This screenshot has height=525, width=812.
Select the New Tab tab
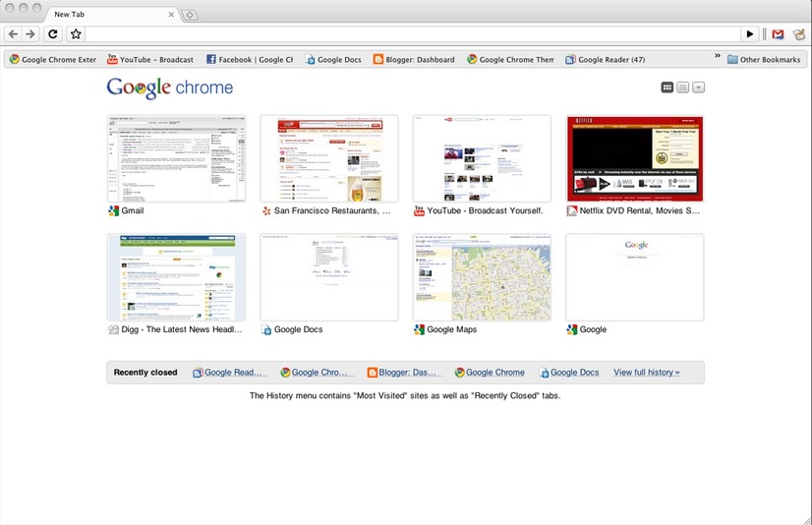click(111, 15)
